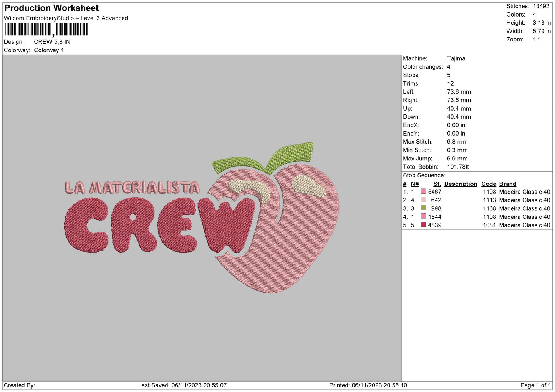The width and height of the screenshot is (555, 392).
Task: Click the barcode below the software name
Action: pyautogui.click(x=46, y=30)
